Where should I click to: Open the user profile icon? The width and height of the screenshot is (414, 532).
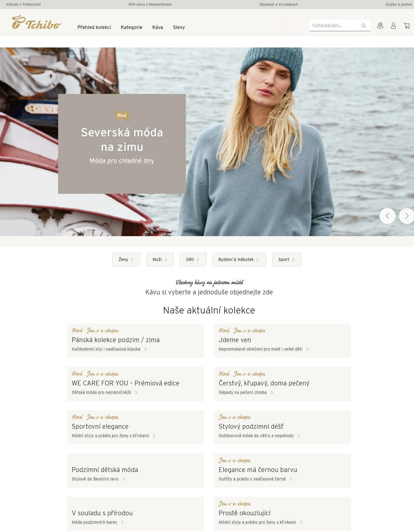click(393, 26)
